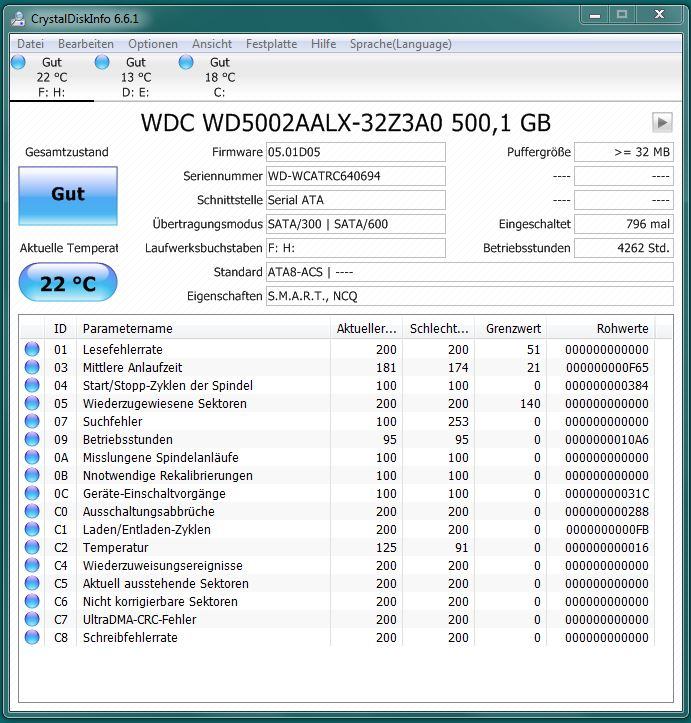Select the UltraDMA-CRC-Fehler parameter name

pyautogui.click(x=139, y=619)
